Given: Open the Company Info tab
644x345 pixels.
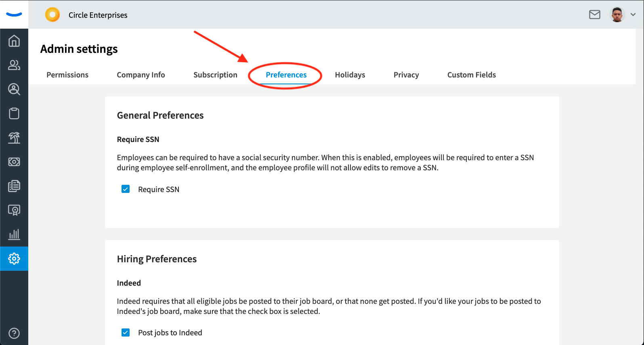Looking at the screenshot, I should (x=141, y=75).
